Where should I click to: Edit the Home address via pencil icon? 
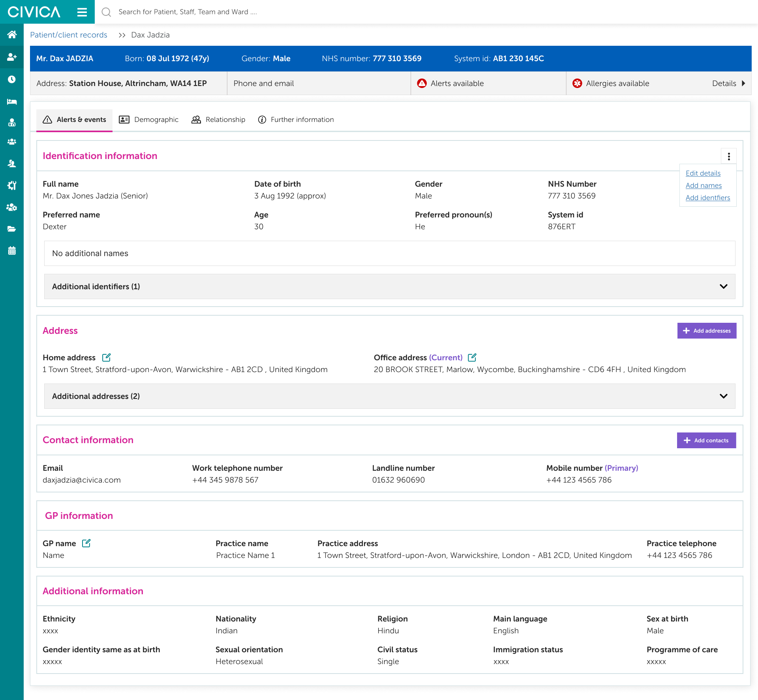point(106,357)
